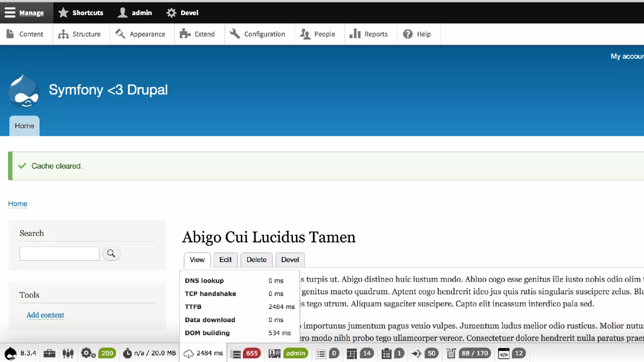This screenshot has width=644, height=362.
Task: Click the Drupal version icon in the profiler toolbar
Action: [11, 353]
